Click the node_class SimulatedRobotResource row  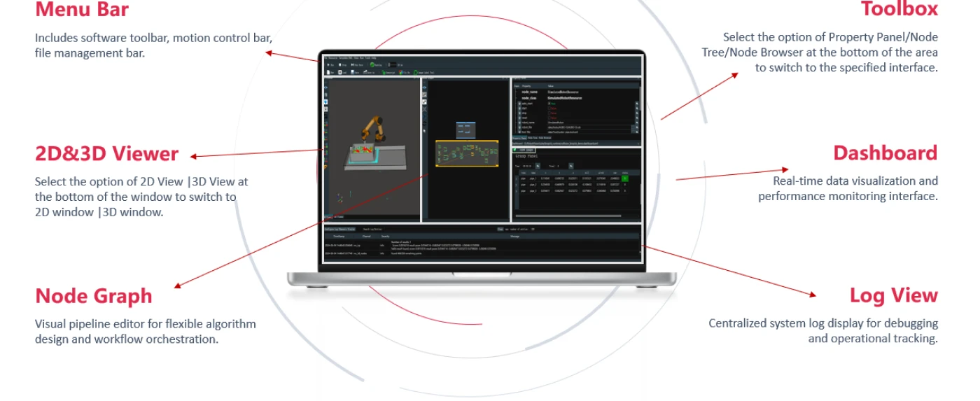576,98
